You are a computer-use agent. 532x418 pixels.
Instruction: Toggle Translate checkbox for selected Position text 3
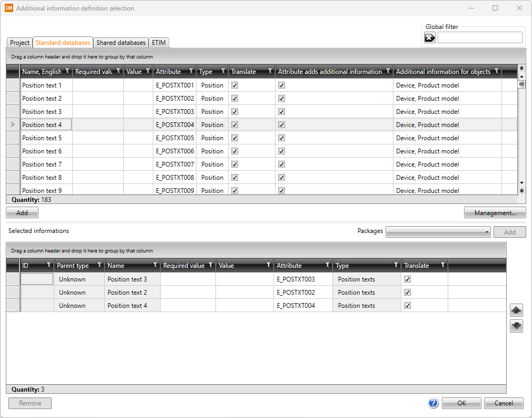(407, 279)
